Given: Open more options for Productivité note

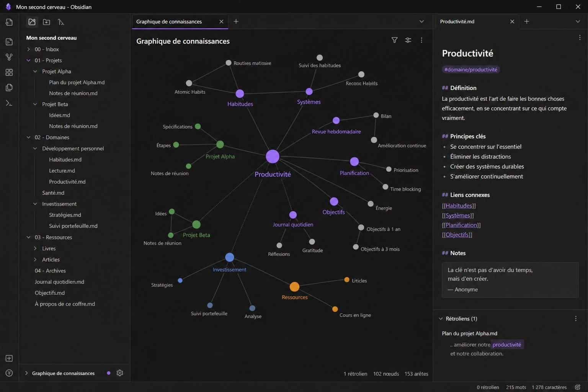Looking at the screenshot, I should (580, 38).
